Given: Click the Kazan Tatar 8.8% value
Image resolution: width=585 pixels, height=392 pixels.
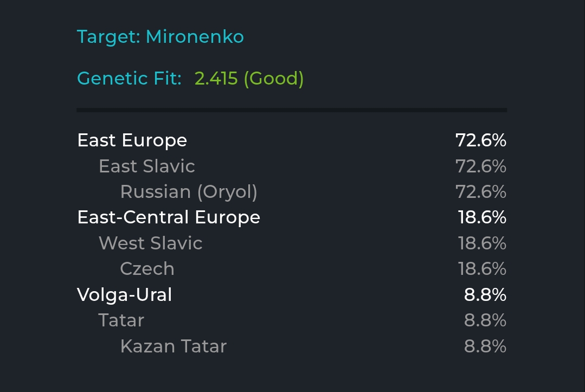Looking at the screenshot, I should [x=485, y=346].
